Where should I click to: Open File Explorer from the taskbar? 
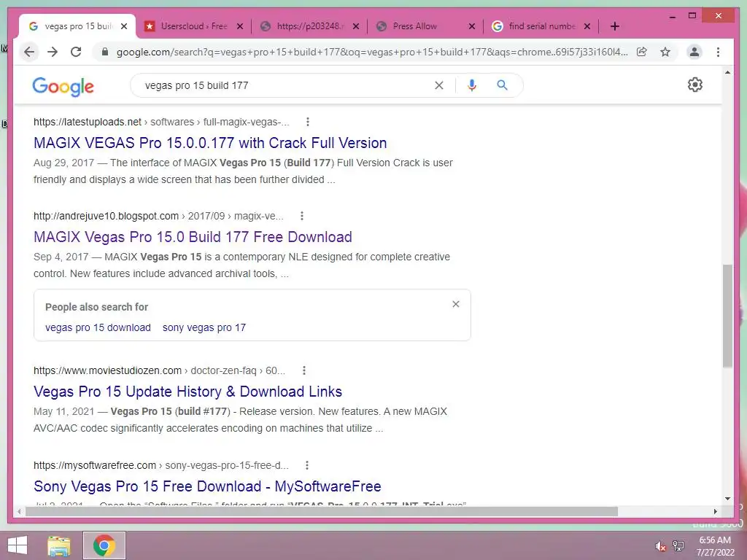pyautogui.click(x=59, y=545)
